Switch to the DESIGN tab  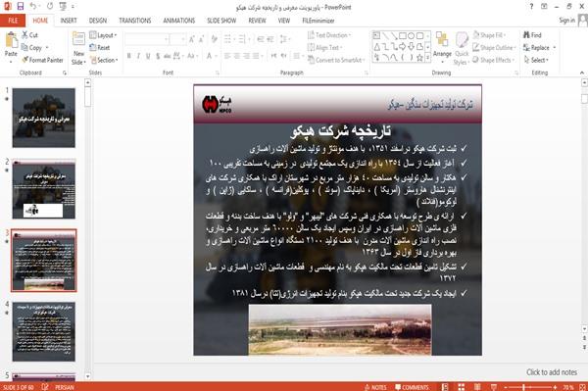(x=98, y=21)
